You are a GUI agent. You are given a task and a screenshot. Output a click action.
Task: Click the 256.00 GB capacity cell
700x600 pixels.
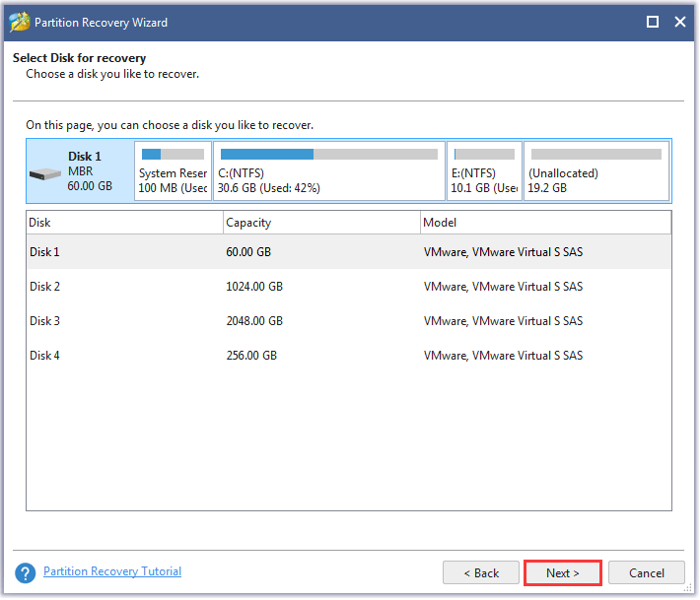pyautogui.click(x=251, y=356)
